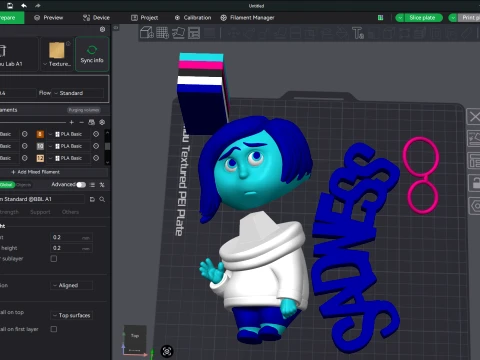Click the camera focus icon near view cube
Viewport: 480px width, 360px height.
pyautogui.click(x=167, y=351)
